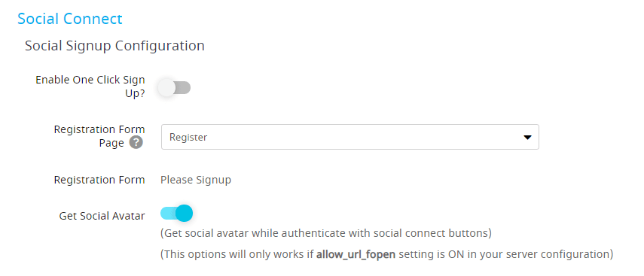The height and width of the screenshot is (276, 644).
Task: Click the cyan knob of avatar switch
Action: 184,214
